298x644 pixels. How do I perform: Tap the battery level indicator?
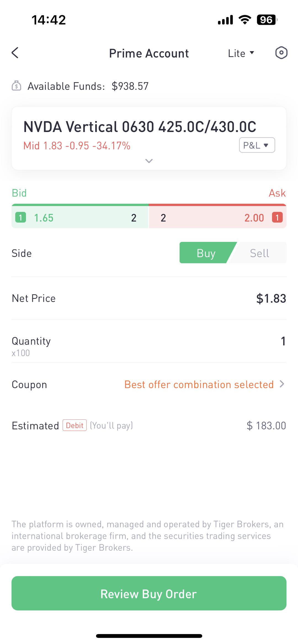click(x=267, y=20)
